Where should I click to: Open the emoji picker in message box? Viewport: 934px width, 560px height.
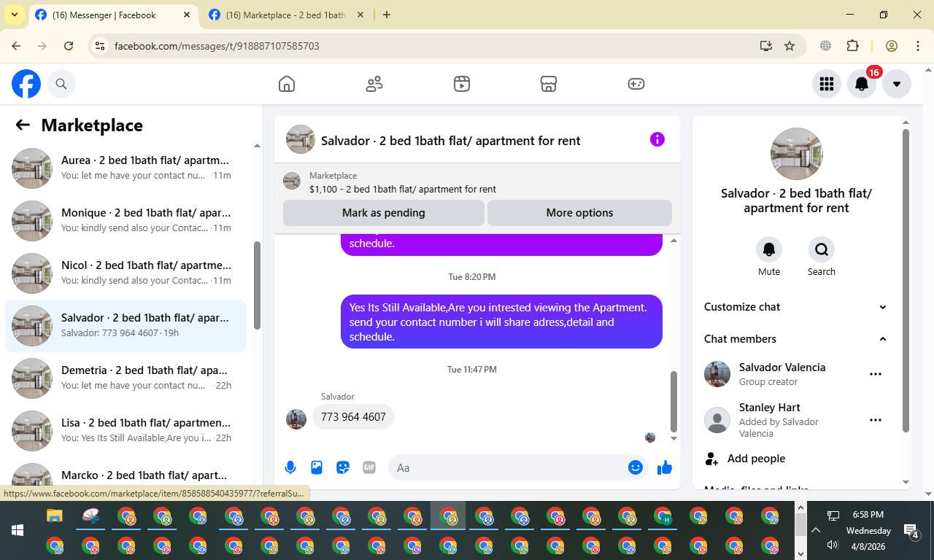(x=635, y=467)
